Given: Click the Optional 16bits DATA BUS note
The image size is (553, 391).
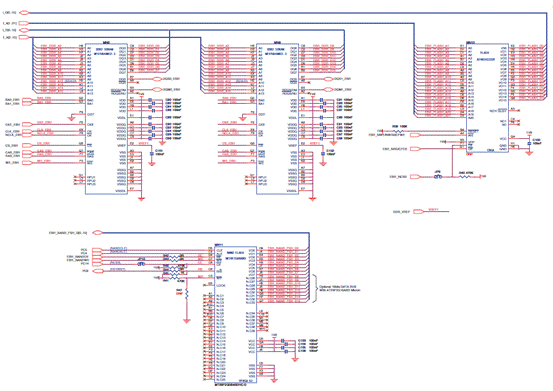Looking at the screenshot, I should click(x=340, y=288).
